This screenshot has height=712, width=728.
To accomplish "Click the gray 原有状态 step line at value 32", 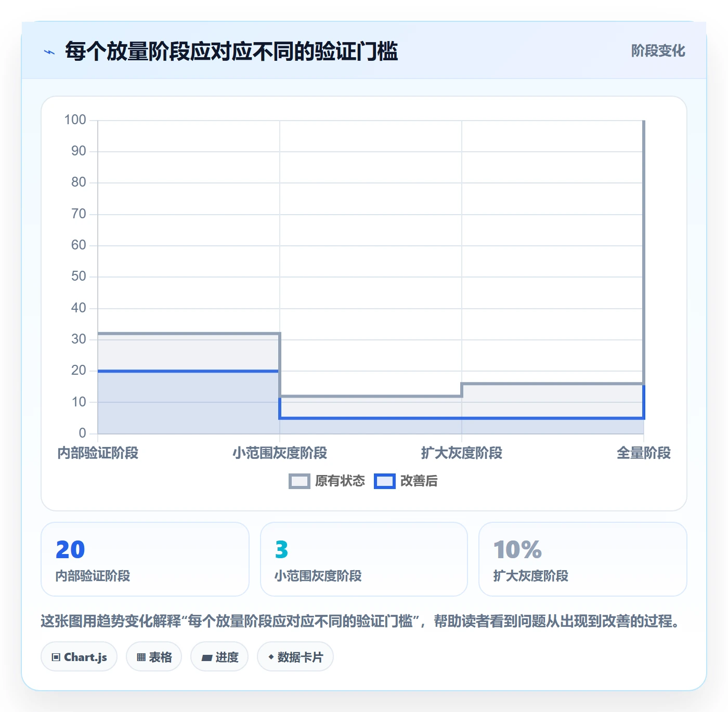I will 188,333.
